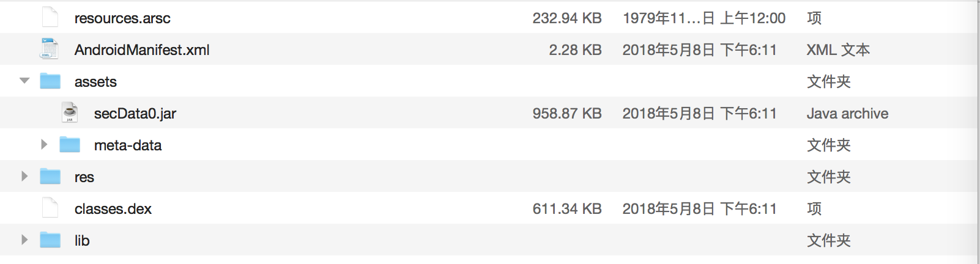Click the assets folder icon
The image size is (980, 264).
pyautogui.click(x=50, y=81)
